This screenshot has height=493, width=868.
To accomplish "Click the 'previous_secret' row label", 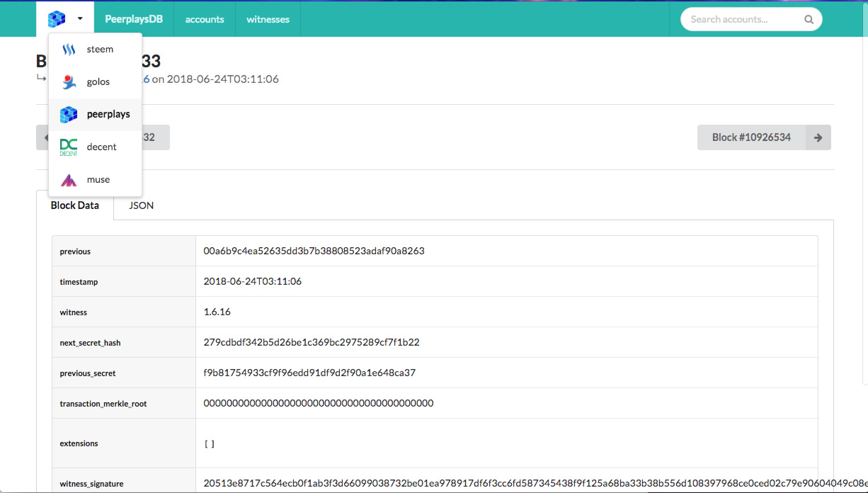I will coord(88,373).
